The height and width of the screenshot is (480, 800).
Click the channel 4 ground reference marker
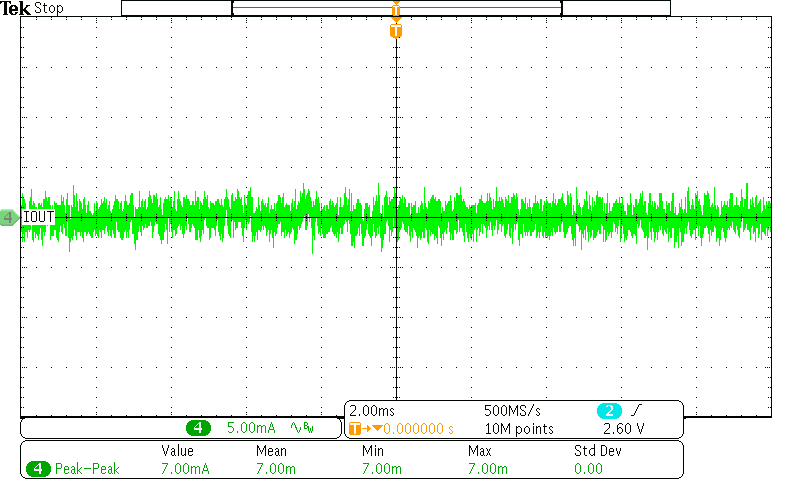[x=8, y=218]
